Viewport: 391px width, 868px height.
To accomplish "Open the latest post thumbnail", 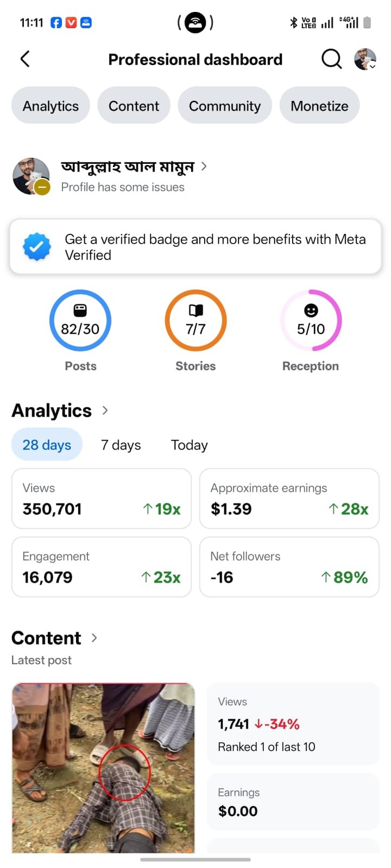I will coord(103,768).
